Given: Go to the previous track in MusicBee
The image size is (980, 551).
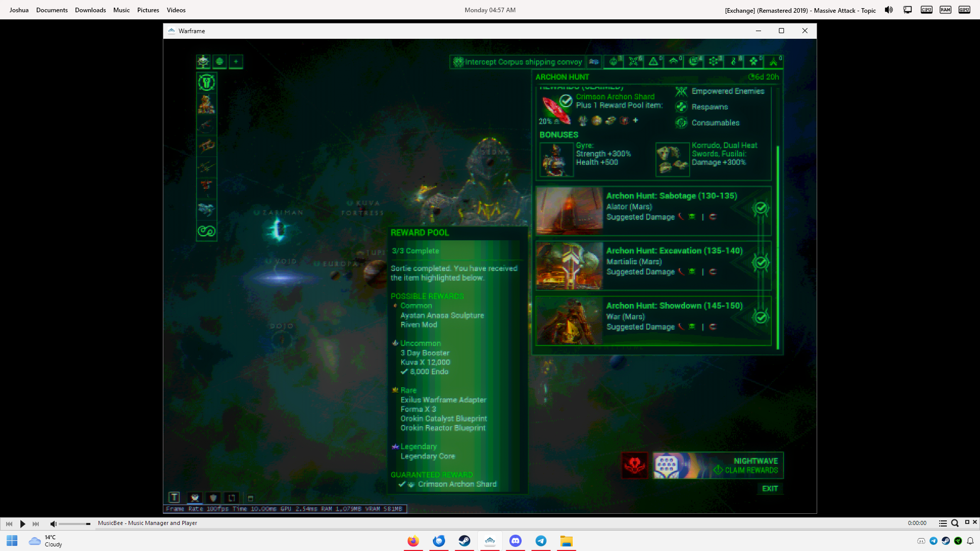Looking at the screenshot, I should [9, 523].
